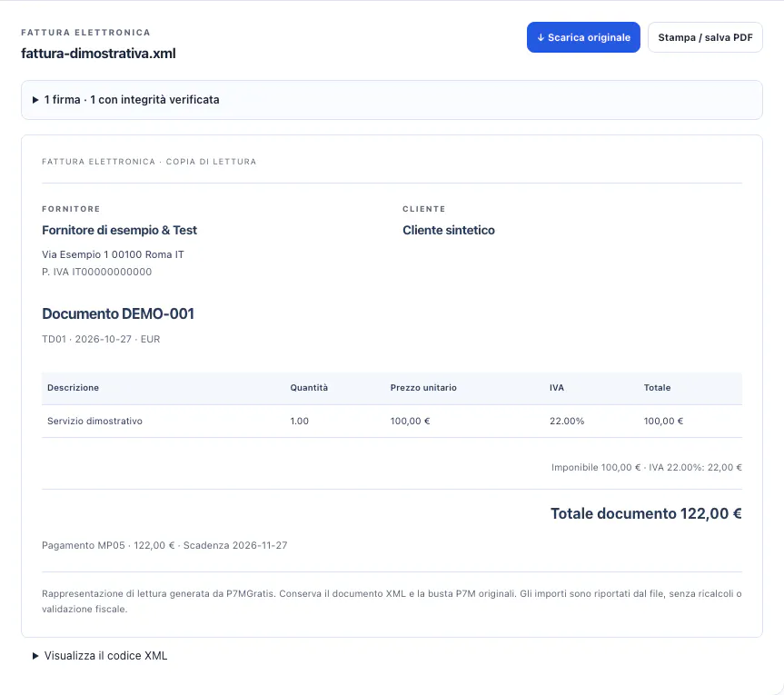784x695 pixels.
Task: Click the Totale column header
Action: pos(657,388)
